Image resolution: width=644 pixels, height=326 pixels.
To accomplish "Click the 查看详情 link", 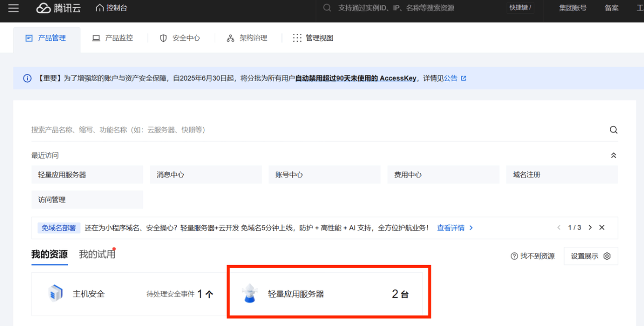I will (451, 228).
